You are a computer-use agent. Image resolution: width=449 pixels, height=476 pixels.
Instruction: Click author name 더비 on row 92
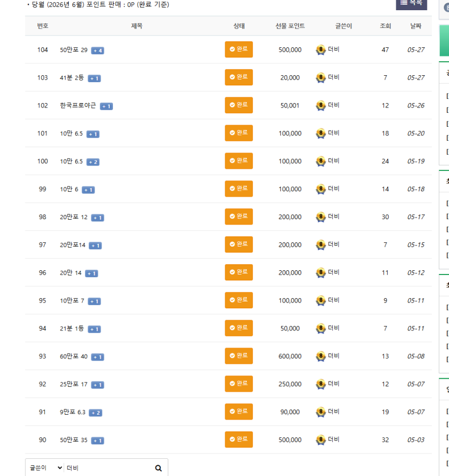tap(333, 384)
